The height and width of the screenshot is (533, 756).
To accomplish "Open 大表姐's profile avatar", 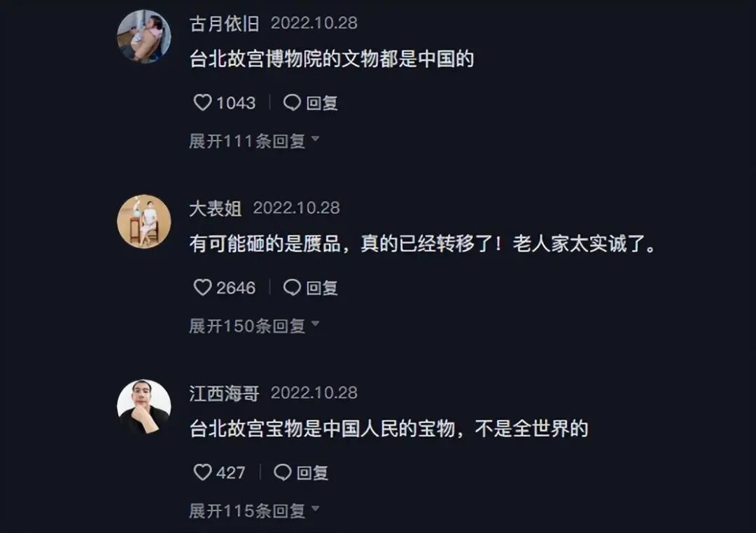I will (x=143, y=221).
